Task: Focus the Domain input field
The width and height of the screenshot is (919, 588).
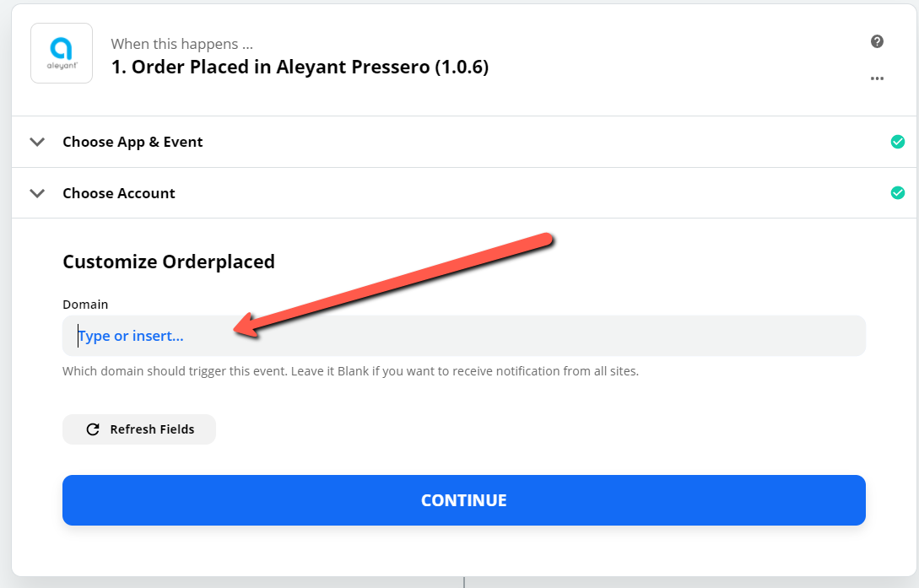Action: tap(463, 336)
